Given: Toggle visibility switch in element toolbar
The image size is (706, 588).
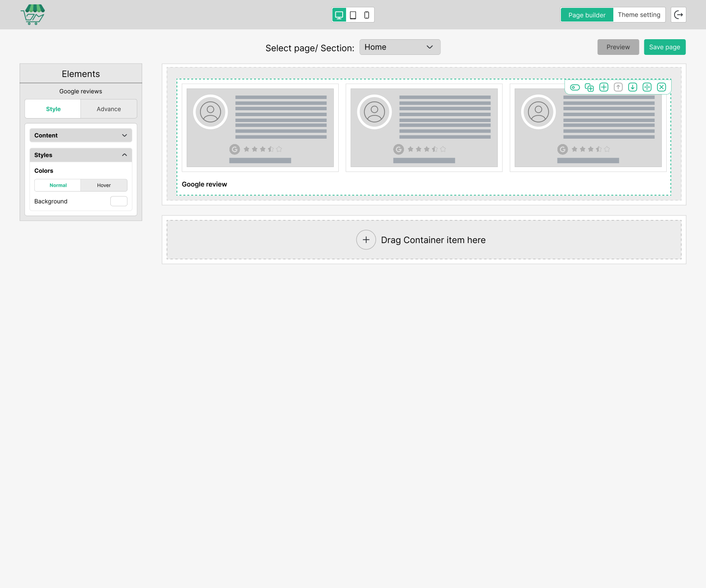Looking at the screenshot, I should coord(575,87).
